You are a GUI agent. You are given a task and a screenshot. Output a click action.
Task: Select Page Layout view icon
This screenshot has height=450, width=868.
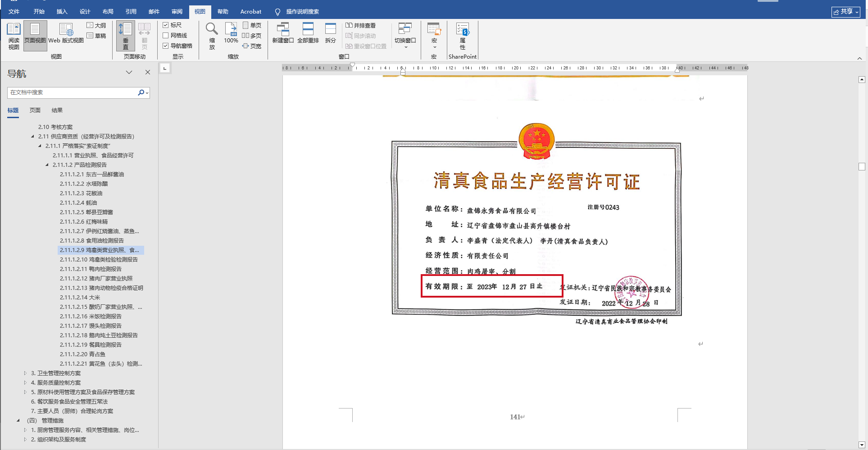[x=35, y=36]
